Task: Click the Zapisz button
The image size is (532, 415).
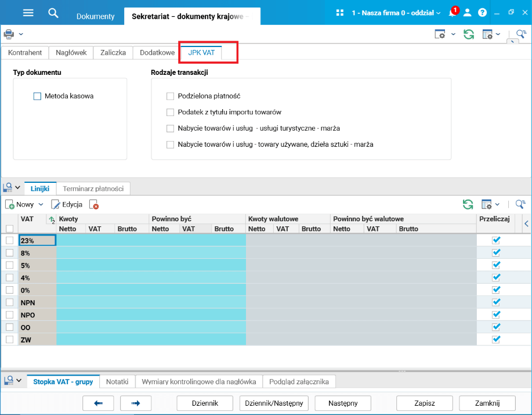Action: 425,403
